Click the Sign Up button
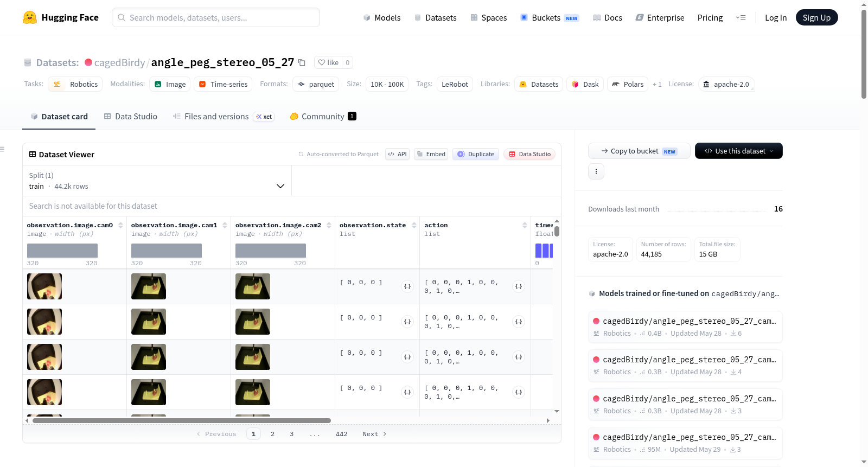Image resolution: width=868 pixels, height=467 pixels. [817, 17]
